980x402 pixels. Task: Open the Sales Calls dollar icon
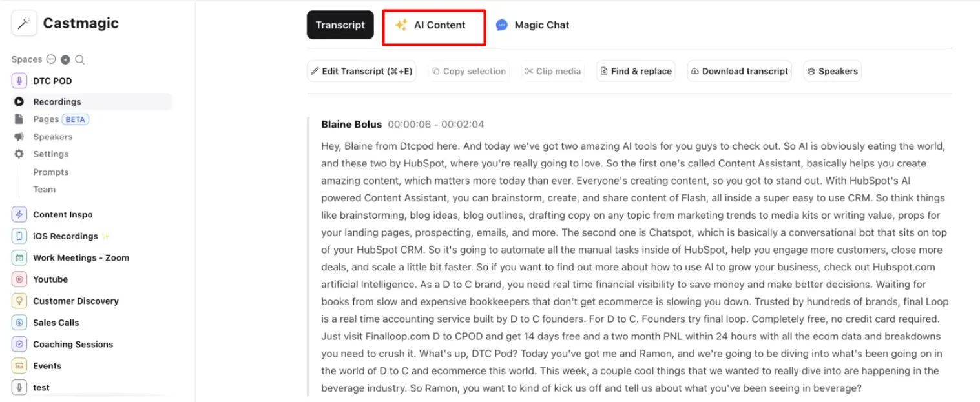19,323
